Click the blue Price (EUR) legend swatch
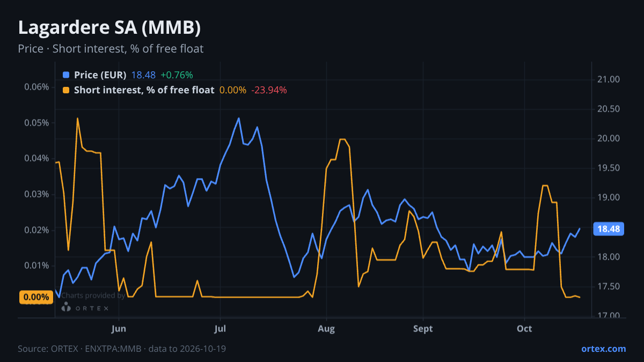Viewport: 644px width, 362px height. (66, 75)
